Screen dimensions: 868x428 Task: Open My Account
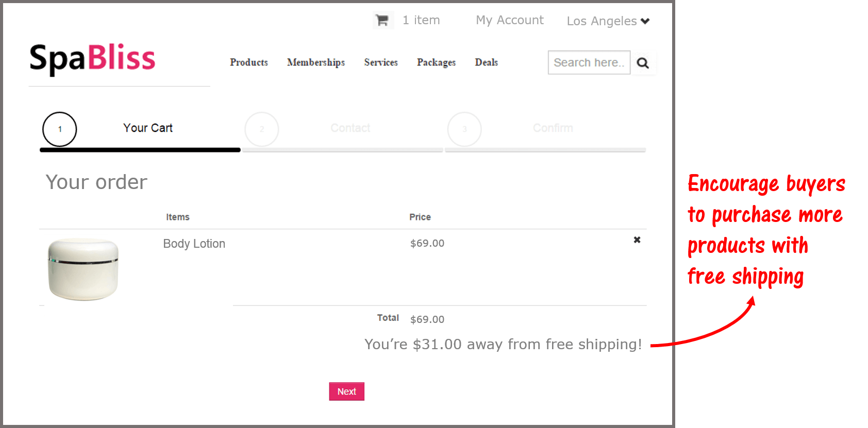[509, 20]
